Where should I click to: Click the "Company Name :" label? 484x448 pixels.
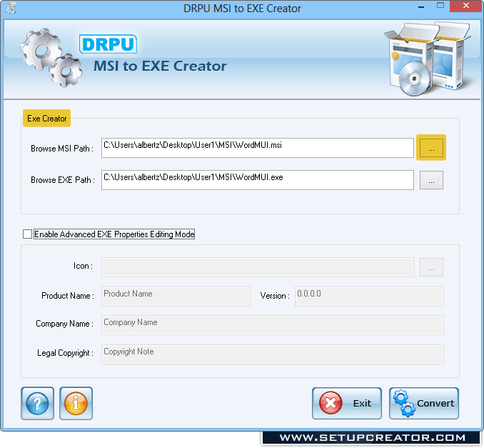64,324
